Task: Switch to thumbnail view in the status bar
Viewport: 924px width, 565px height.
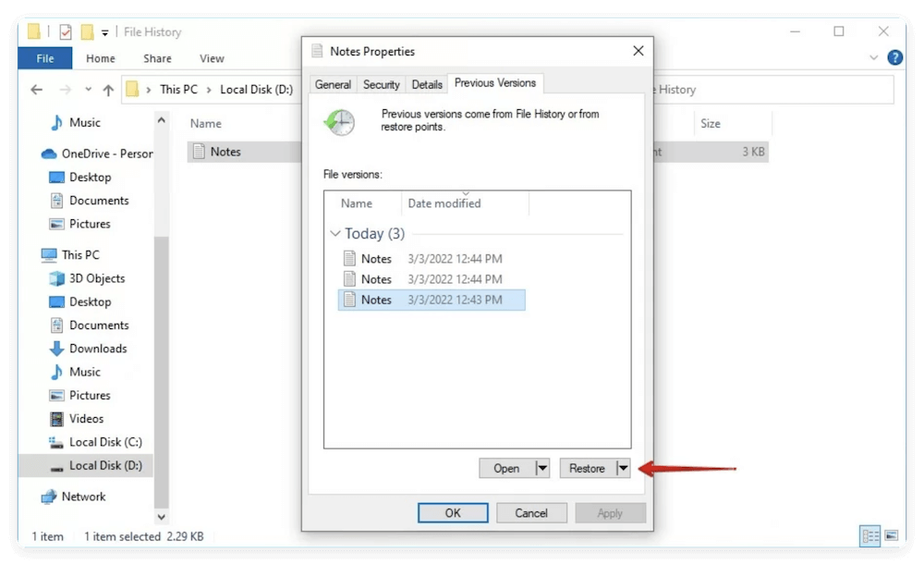Action: (x=893, y=536)
